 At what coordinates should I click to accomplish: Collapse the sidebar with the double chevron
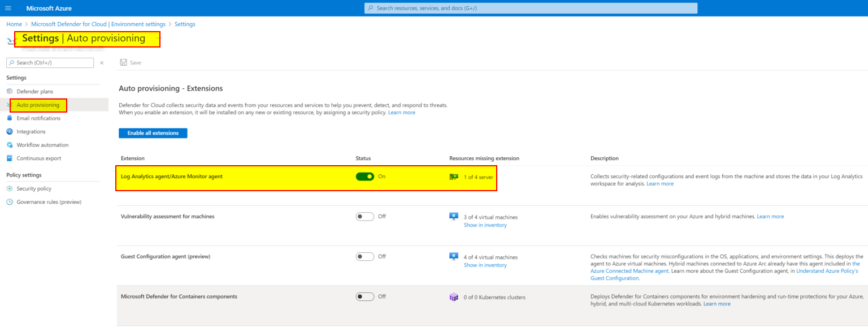tap(102, 63)
